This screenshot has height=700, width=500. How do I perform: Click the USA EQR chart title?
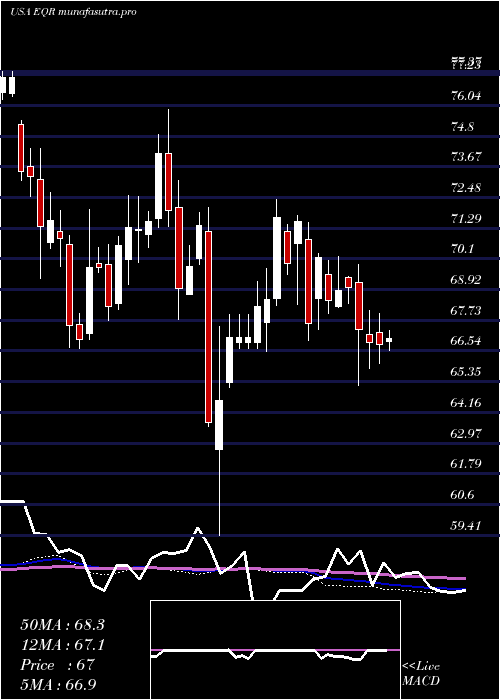[x=73, y=12]
